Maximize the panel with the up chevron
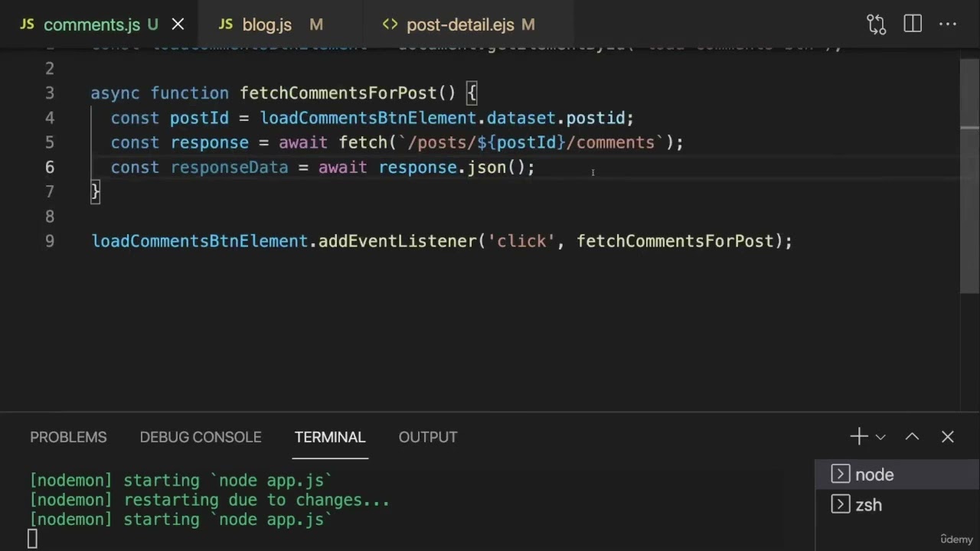Screen dimensions: 980x551 point(912,437)
